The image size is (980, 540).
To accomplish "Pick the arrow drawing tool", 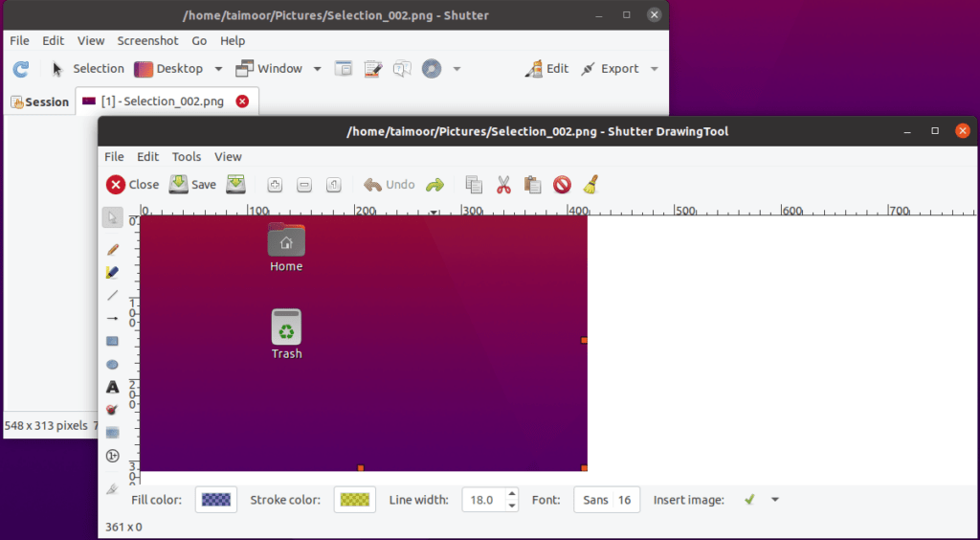I will coord(112,318).
